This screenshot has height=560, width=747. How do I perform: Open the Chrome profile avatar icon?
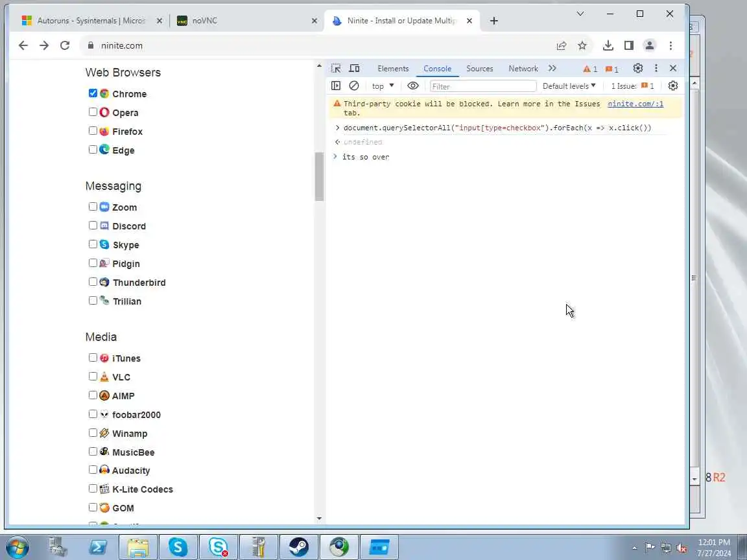649,45
